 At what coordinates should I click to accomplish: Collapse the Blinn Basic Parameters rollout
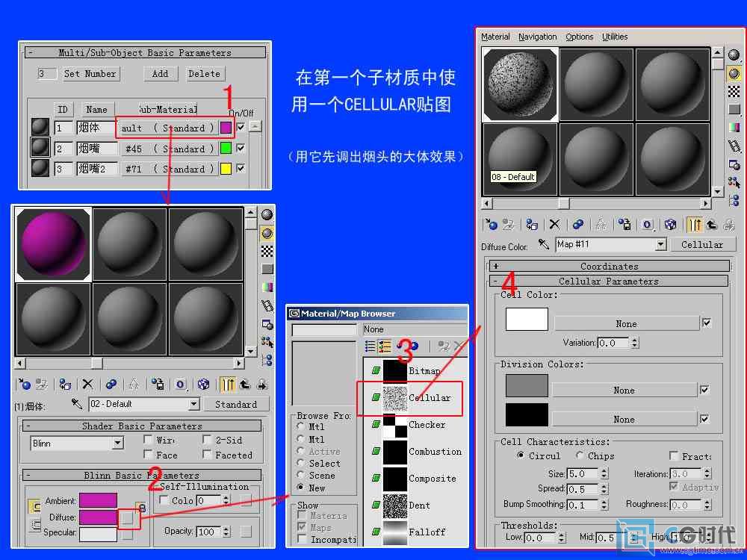click(142, 475)
